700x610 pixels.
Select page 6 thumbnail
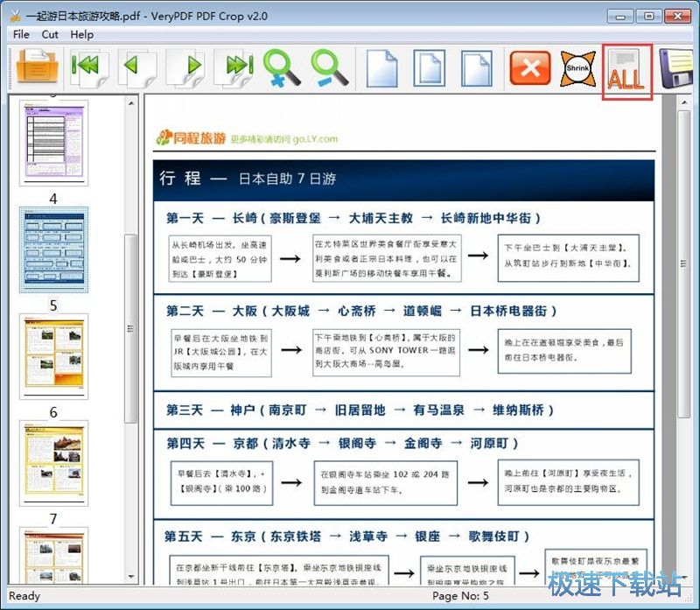(53, 356)
